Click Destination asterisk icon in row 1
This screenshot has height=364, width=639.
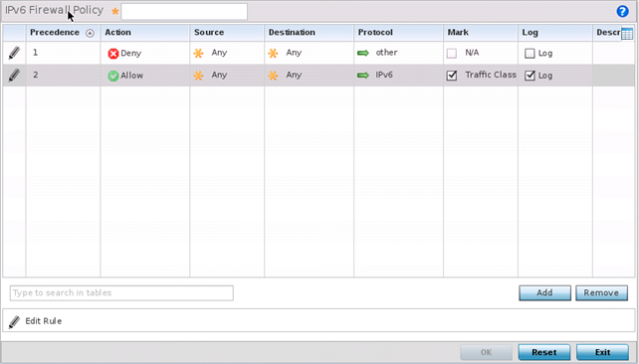pos(273,53)
